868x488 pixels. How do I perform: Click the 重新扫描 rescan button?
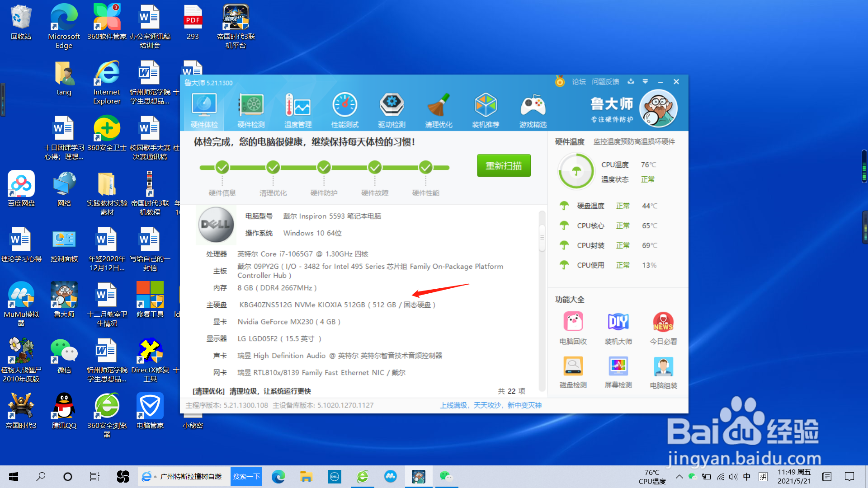(504, 165)
